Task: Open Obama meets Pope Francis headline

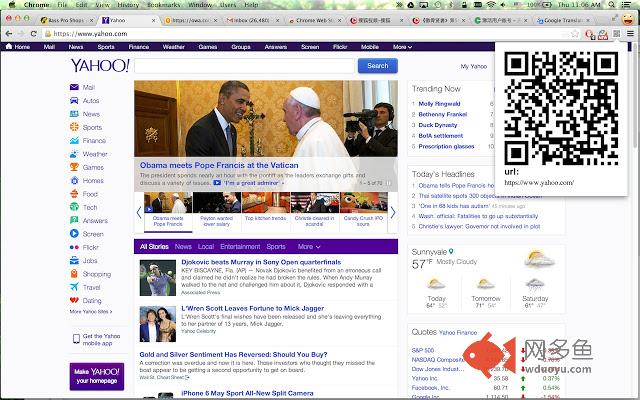Action: click(219, 165)
